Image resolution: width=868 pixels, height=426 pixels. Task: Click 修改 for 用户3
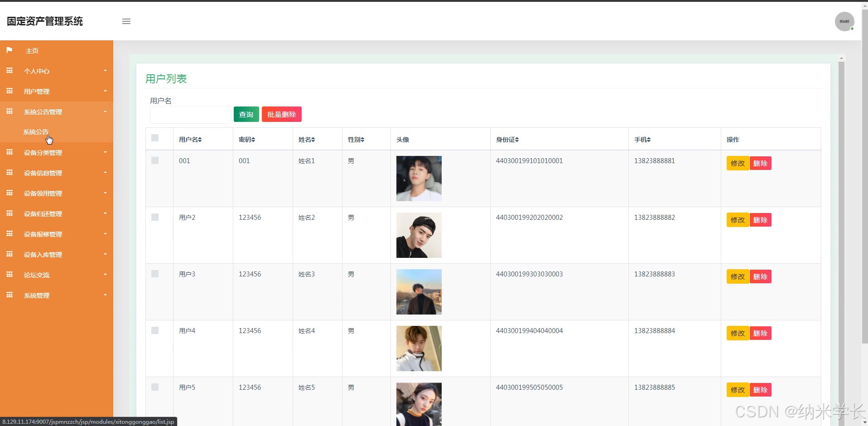pyautogui.click(x=738, y=276)
